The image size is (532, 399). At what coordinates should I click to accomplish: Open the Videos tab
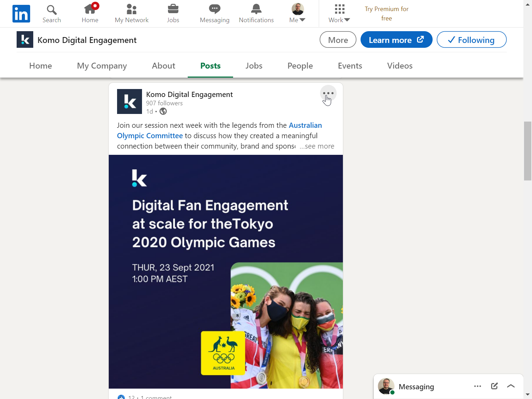click(400, 66)
